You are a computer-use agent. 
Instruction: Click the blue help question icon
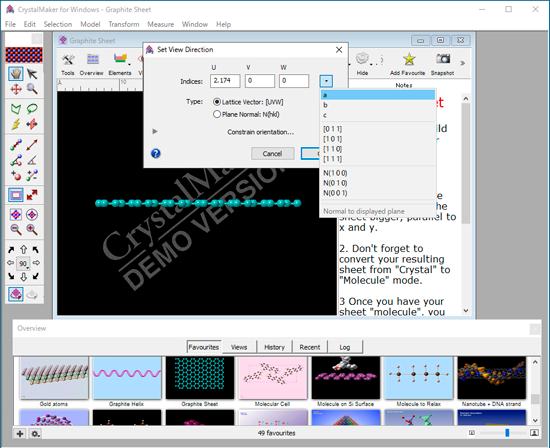coord(156,153)
